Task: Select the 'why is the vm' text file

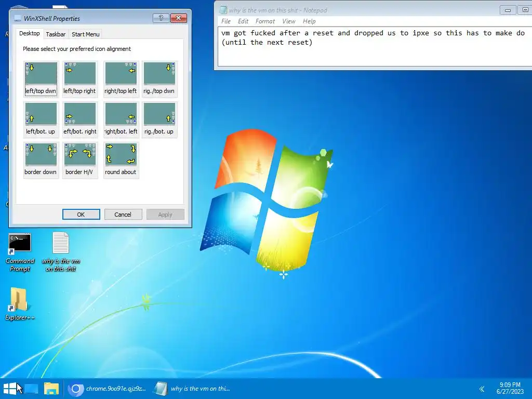Action: (x=61, y=252)
